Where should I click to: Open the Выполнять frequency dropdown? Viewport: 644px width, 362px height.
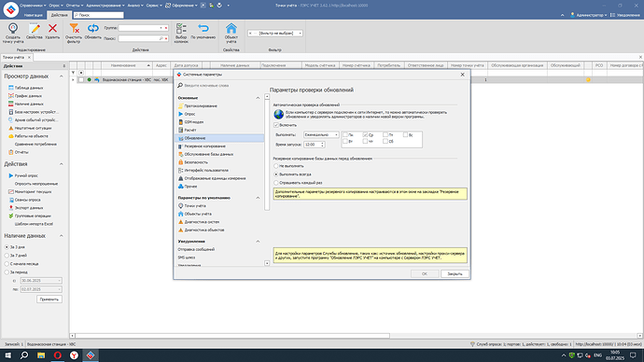pos(321,134)
